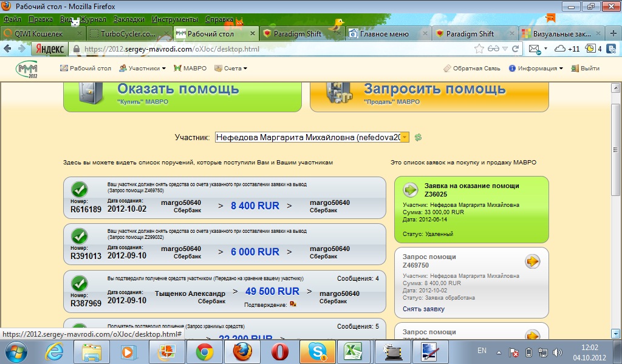Open the weather widget showing +11
Screen dimensions: 622x364
tap(567, 49)
